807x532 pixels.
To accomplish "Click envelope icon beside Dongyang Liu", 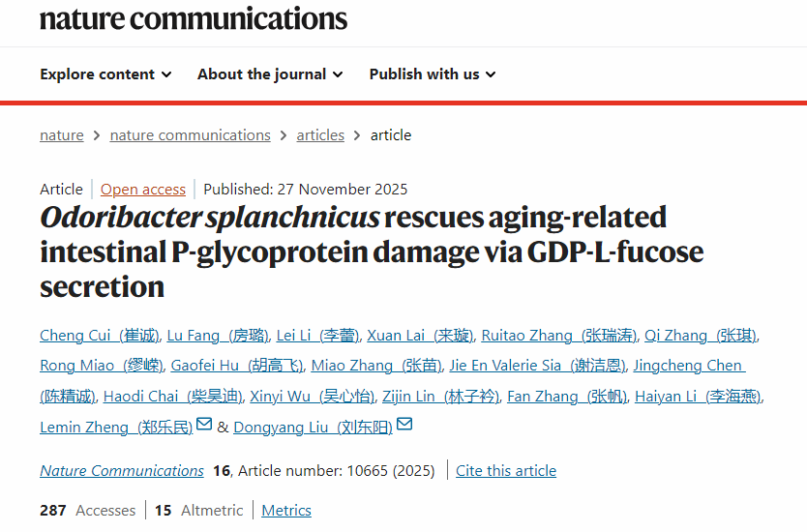I will pos(404,425).
